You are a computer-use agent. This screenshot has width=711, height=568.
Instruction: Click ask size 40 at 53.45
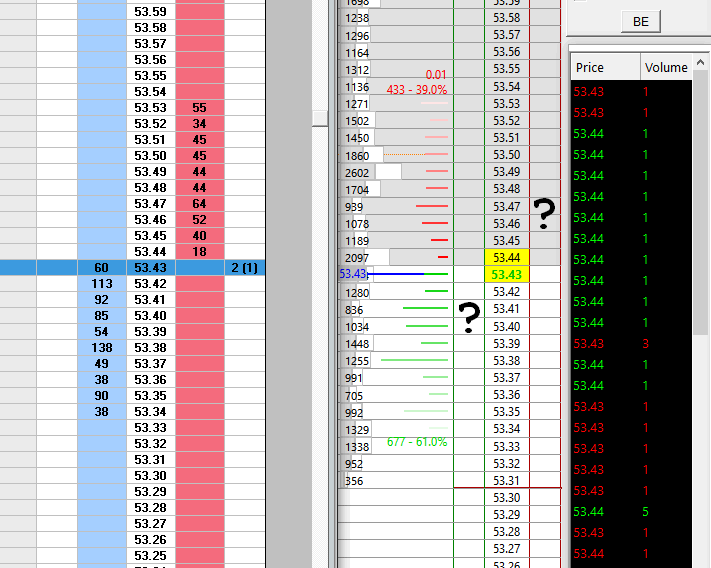click(200, 236)
